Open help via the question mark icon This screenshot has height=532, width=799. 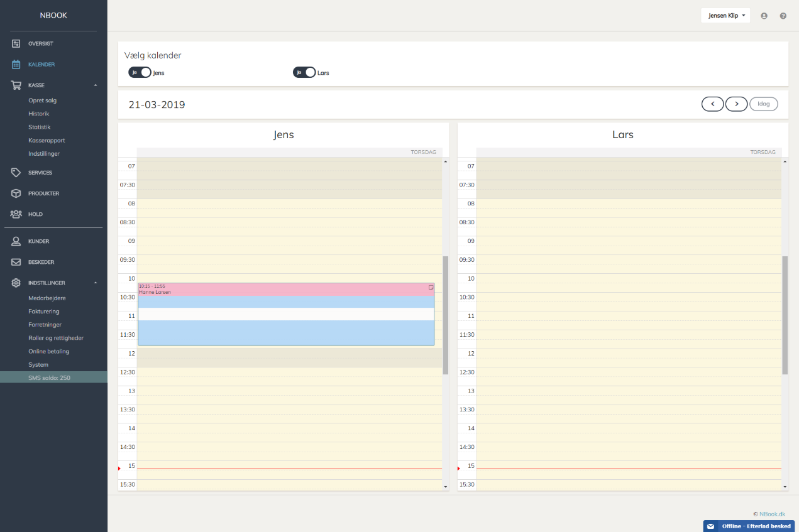click(x=783, y=16)
